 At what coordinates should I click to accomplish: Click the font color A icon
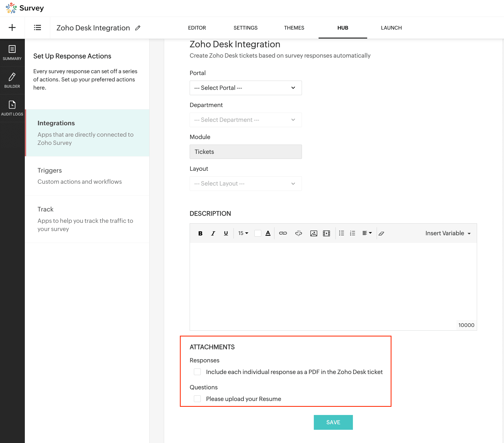(x=268, y=233)
